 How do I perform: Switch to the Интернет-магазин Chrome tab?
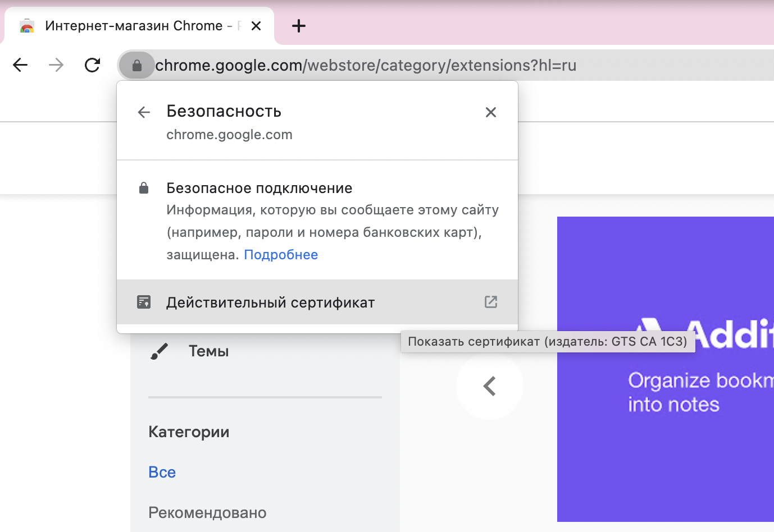135,25
